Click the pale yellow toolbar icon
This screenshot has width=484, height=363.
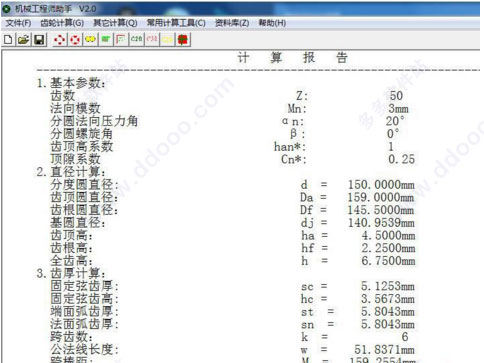(x=167, y=40)
